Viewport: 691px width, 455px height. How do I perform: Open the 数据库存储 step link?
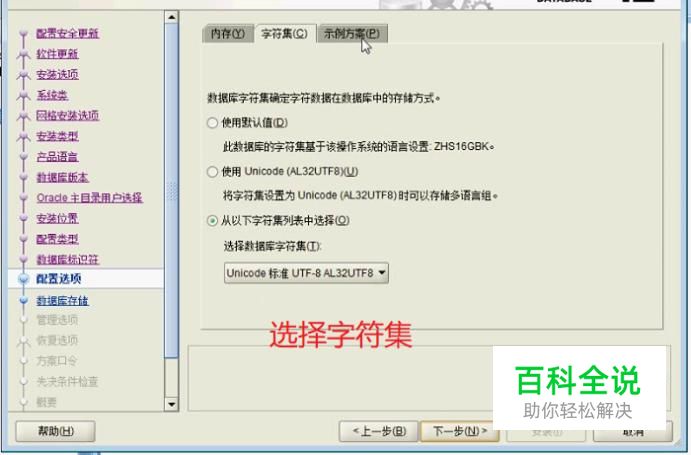pos(63,301)
